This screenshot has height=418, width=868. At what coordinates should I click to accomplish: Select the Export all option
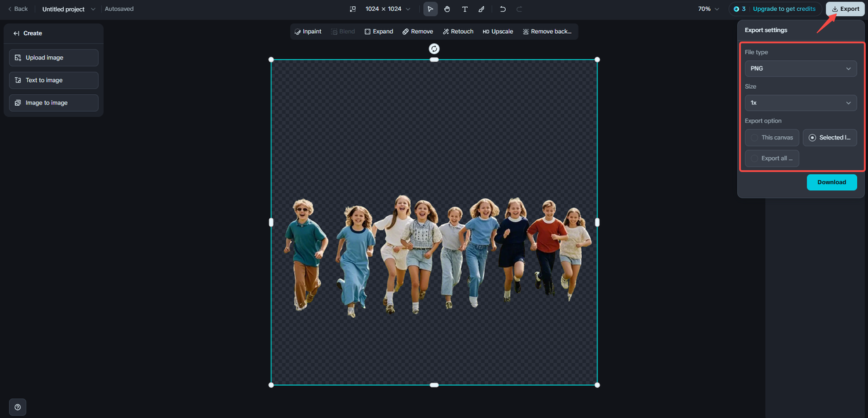772,159
